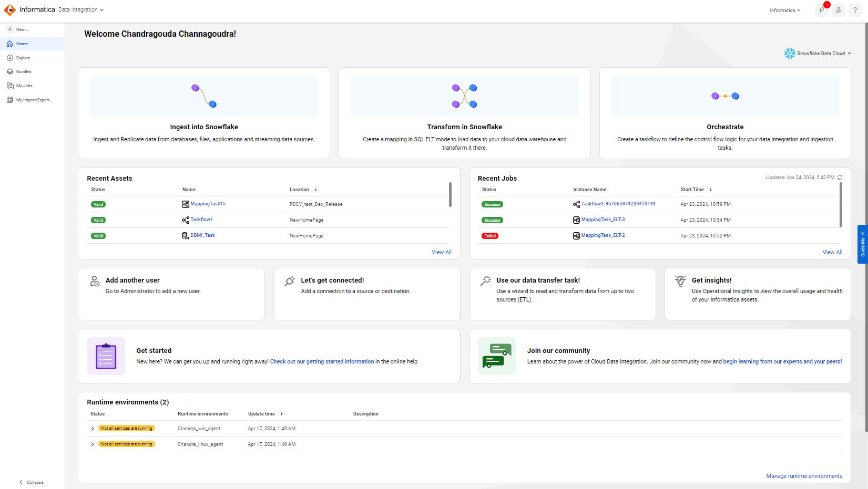
Task: Click the Join our community chat icon
Action: coord(497,356)
